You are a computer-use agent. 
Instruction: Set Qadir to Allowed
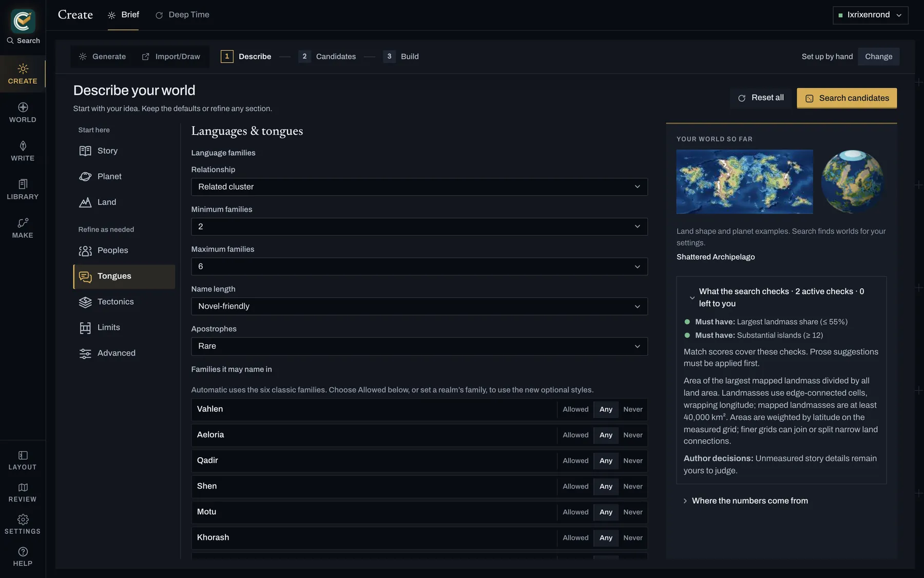pos(575,461)
